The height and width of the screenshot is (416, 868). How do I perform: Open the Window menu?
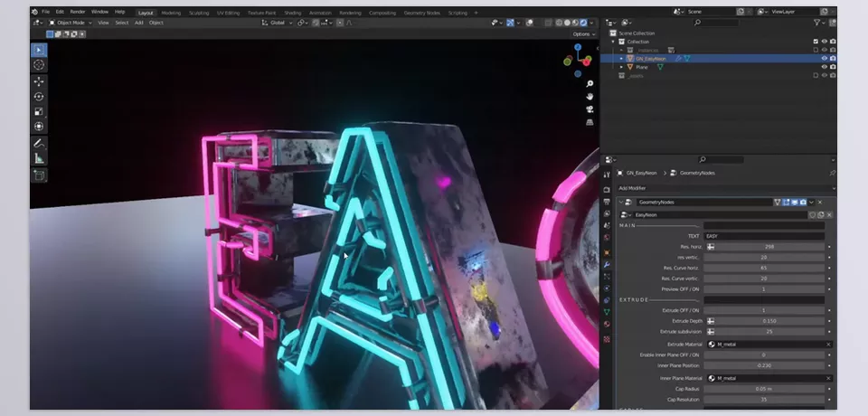pos(99,12)
